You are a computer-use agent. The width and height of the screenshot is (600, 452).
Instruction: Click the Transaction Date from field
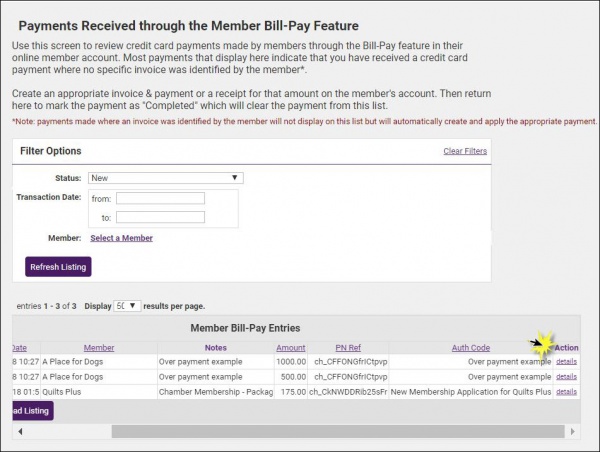coord(160,198)
